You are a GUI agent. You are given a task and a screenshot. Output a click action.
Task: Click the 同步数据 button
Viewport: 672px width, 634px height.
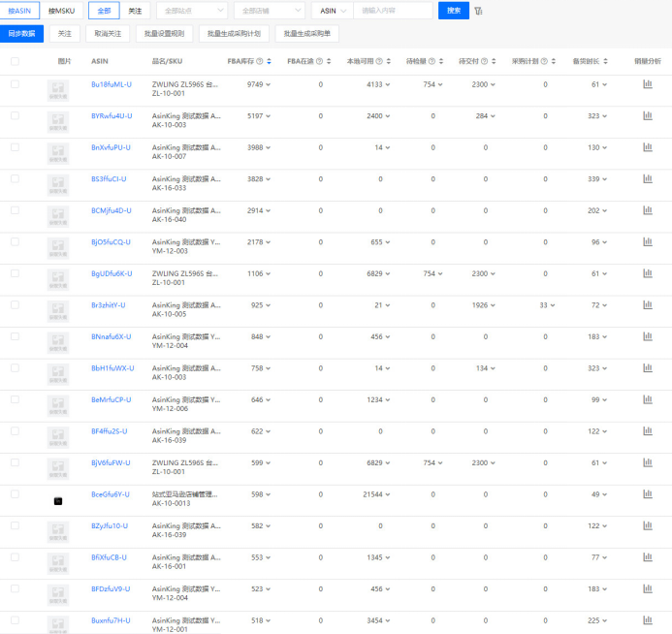click(21, 33)
